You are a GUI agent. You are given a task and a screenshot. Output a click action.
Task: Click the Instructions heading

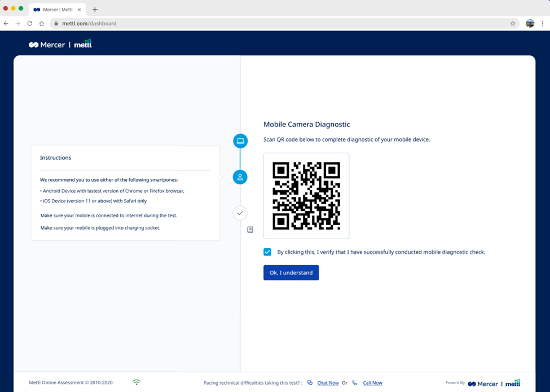(x=55, y=157)
